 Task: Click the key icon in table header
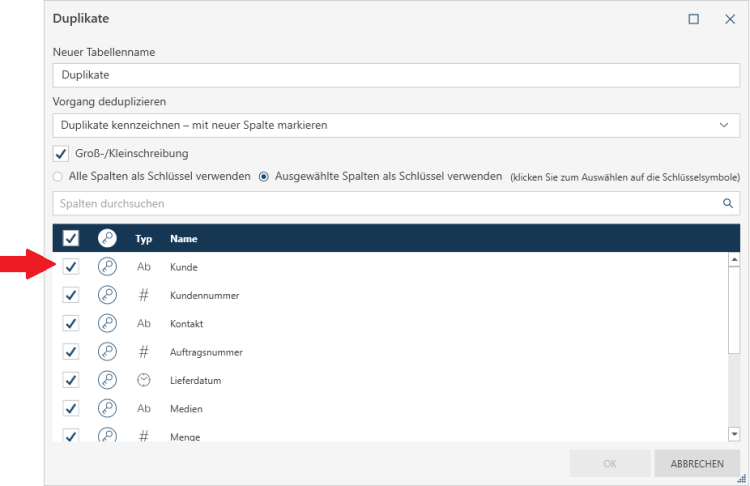(107, 238)
